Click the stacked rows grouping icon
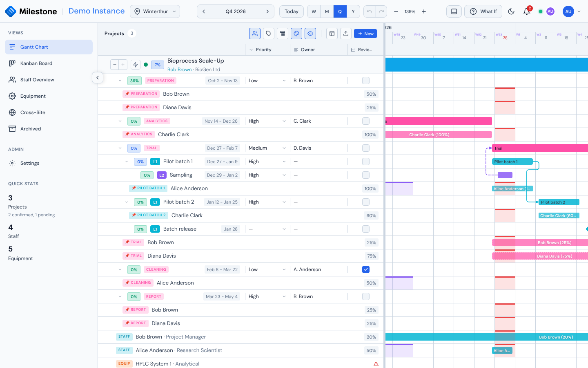Screen dimensions: 588x368 (x=283, y=34)
